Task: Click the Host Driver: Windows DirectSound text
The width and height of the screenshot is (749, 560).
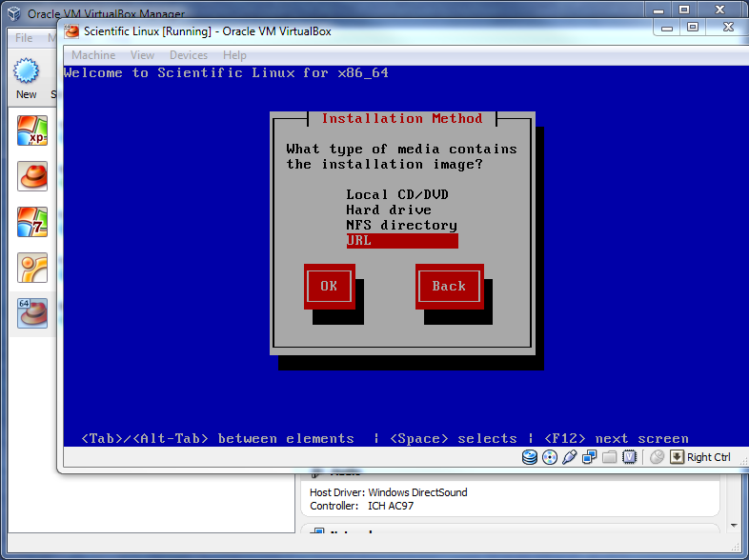Action: [389, 492]
